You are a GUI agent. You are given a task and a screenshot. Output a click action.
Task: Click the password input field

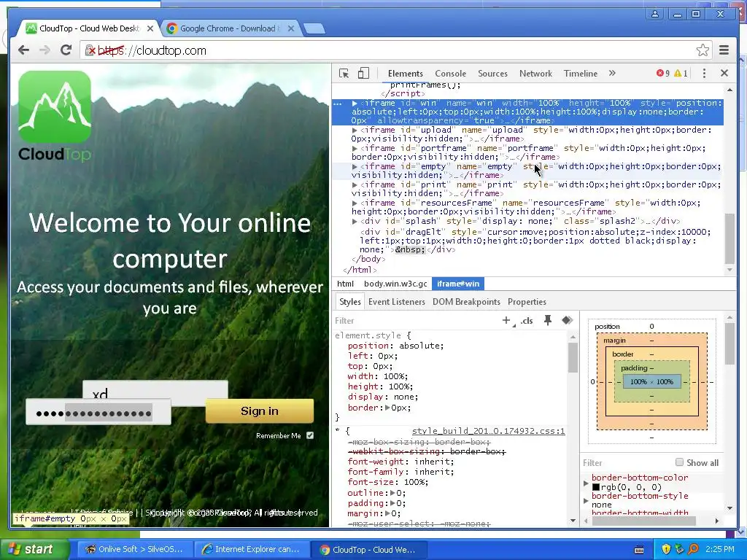coord(98,413)
